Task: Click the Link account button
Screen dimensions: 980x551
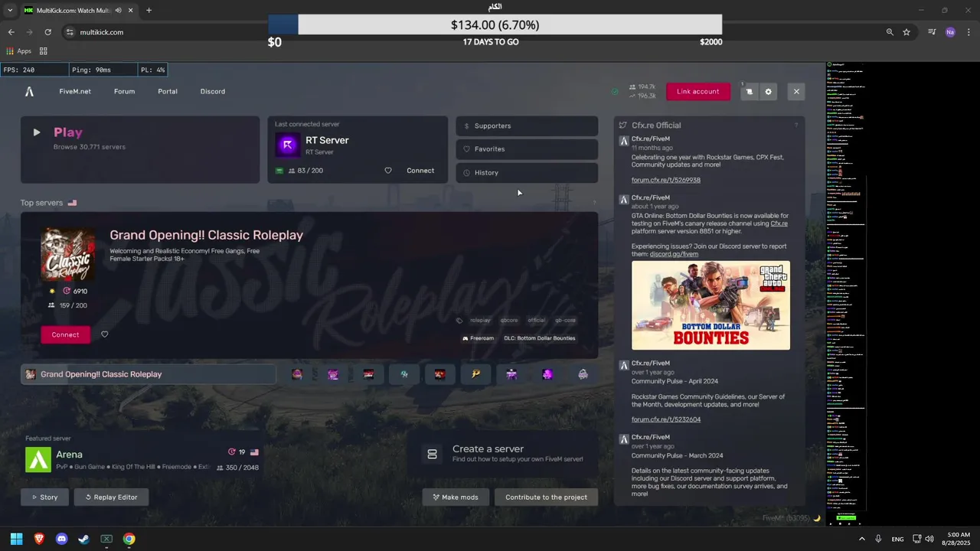Action: [697, 92]
